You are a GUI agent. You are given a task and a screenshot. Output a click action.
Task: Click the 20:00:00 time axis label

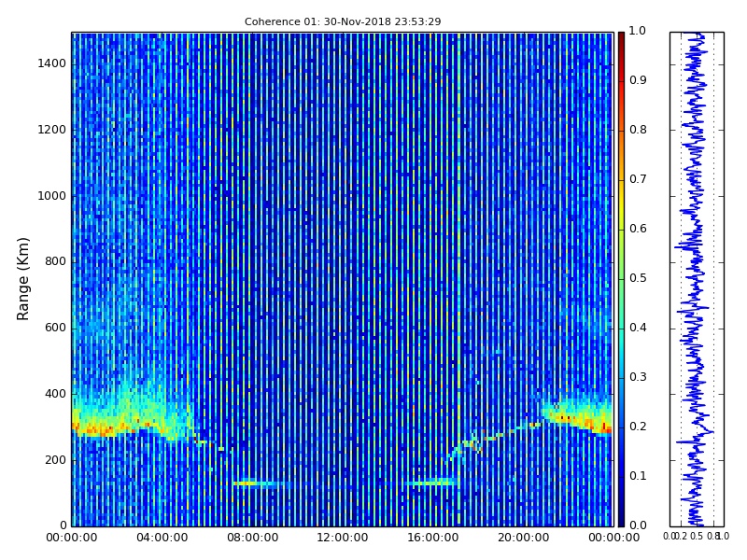pos(524,538)
